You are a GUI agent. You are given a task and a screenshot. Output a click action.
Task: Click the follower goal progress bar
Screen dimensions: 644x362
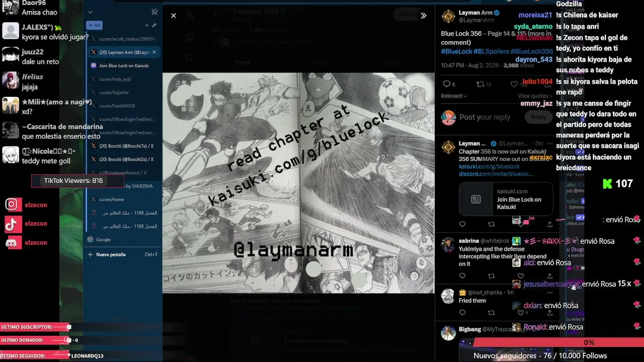(x=557, y=343)
